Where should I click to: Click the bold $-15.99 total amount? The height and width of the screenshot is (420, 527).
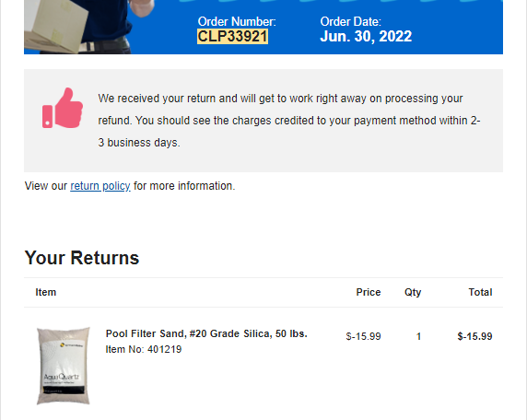474,336
